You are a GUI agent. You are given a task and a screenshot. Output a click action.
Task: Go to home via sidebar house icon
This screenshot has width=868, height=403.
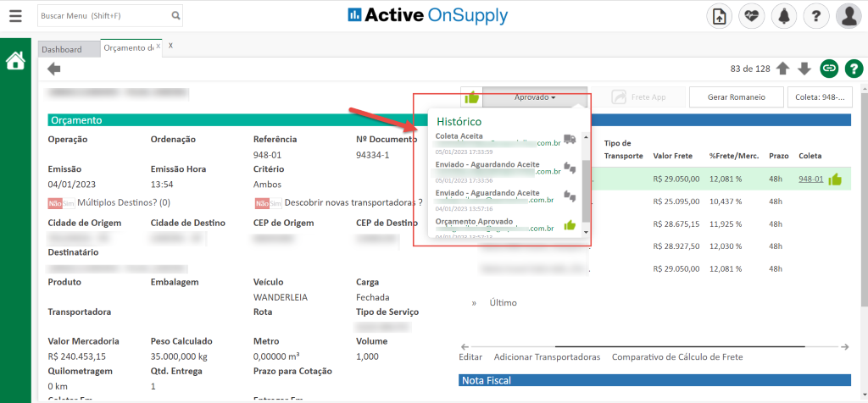[x=15, y=60]
